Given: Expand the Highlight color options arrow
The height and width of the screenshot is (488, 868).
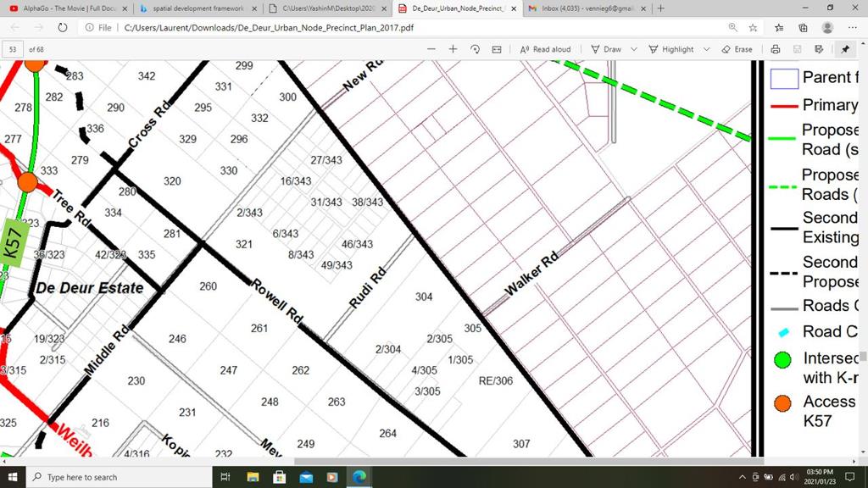Looking at the screenshot, I should pyautogui.click(x=706, y=49).
